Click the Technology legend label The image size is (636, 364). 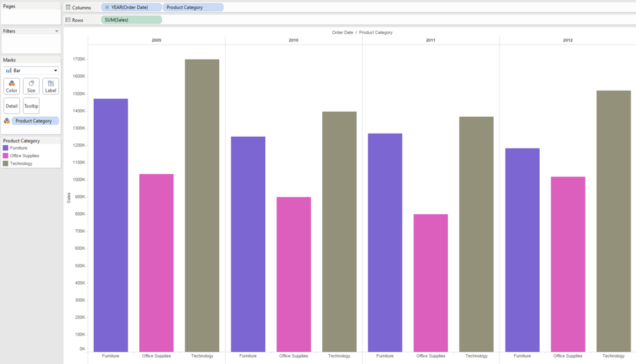coord(21,163)
